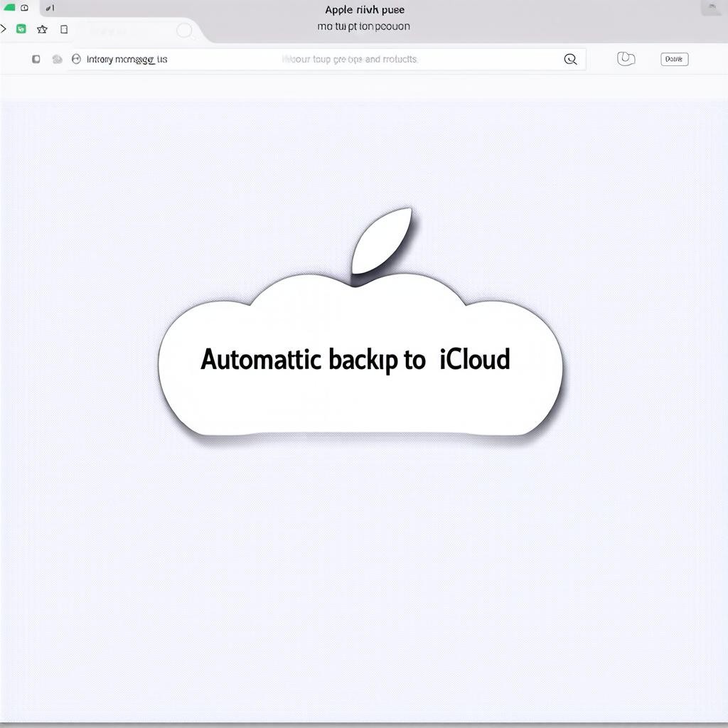Image resolution: width=728 pixels, height=728 pixels.
Task: Click the circular site info icon
Action: [x=76, y=60]
